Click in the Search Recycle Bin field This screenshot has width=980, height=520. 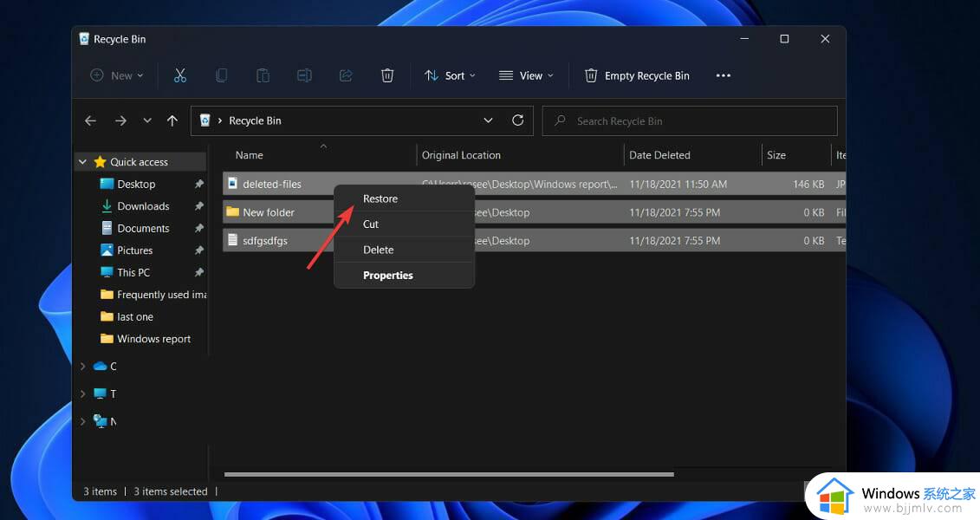[x=690, y=120]
